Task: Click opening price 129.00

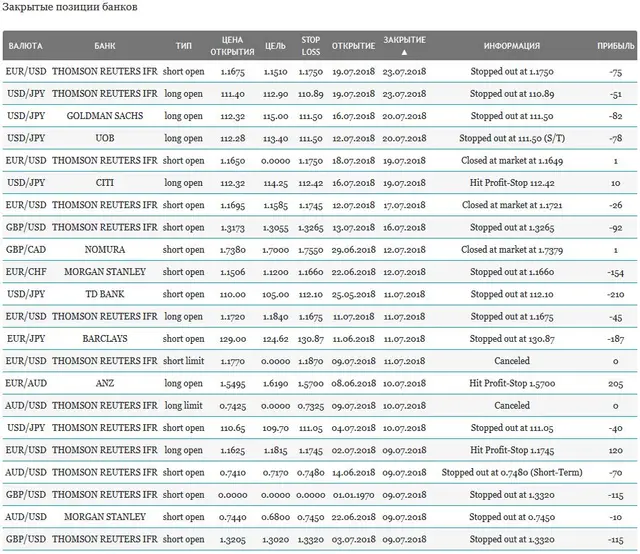Action: pyautogui.click(x=233, y=339)
